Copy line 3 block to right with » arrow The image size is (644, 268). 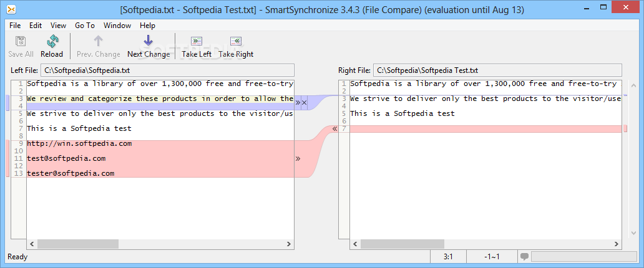point(298,103)
